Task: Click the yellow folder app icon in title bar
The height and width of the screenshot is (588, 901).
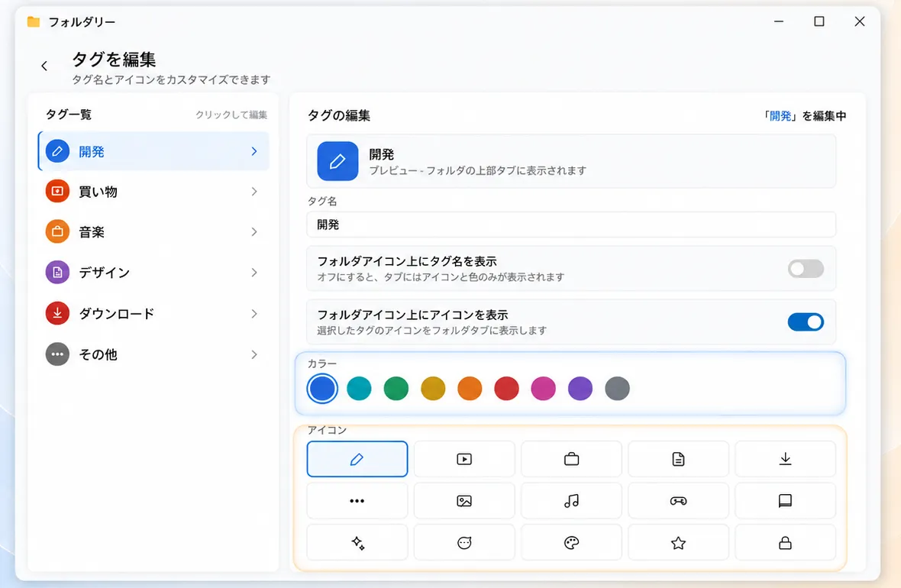Action: [34, 22]
